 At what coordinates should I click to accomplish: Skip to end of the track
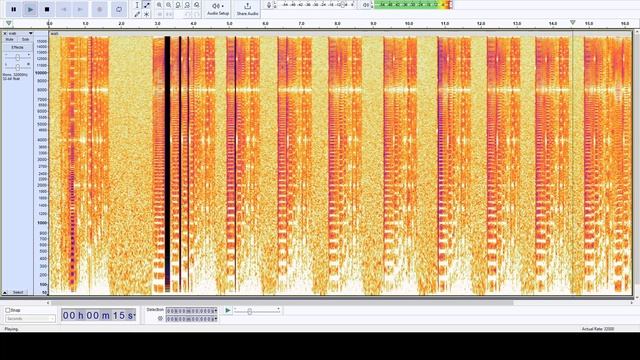(x=80, y=9)
